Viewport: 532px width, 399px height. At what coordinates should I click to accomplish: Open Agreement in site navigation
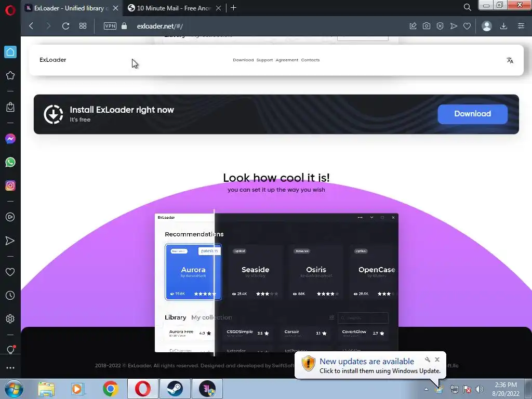(x=287, y=60)
